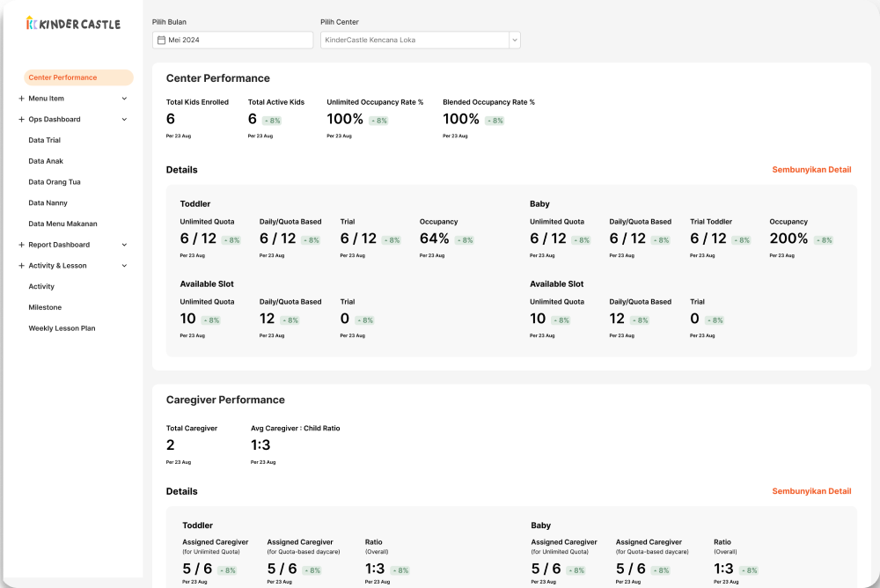Open the Mei 2024 month picker
880x588 pixels.
pos(232,40)
